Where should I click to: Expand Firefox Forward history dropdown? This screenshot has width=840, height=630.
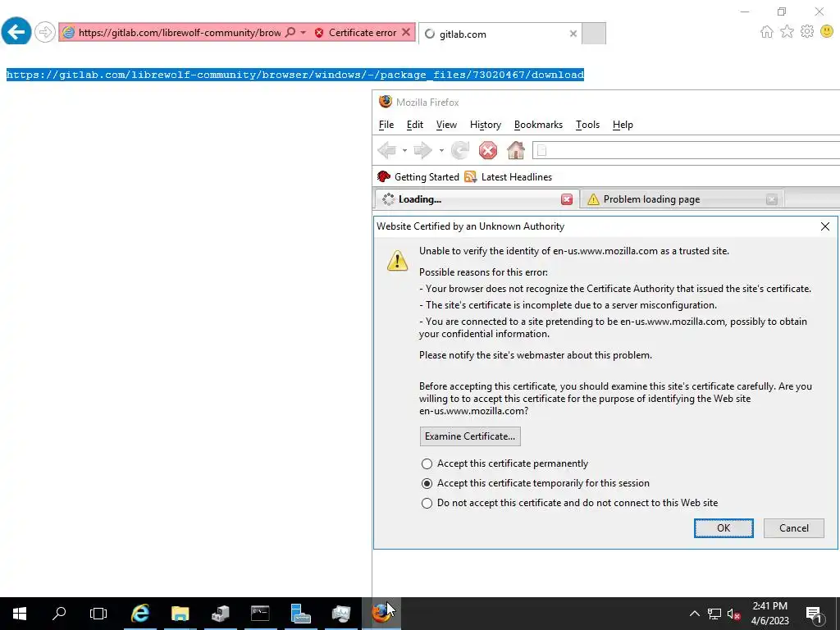(x=441, y=151)
